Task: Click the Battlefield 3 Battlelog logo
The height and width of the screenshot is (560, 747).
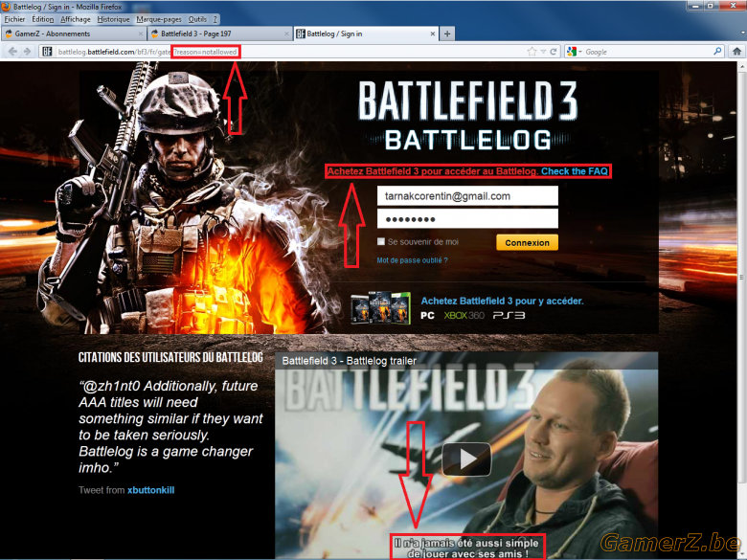Action: click(x=467, y=116)
